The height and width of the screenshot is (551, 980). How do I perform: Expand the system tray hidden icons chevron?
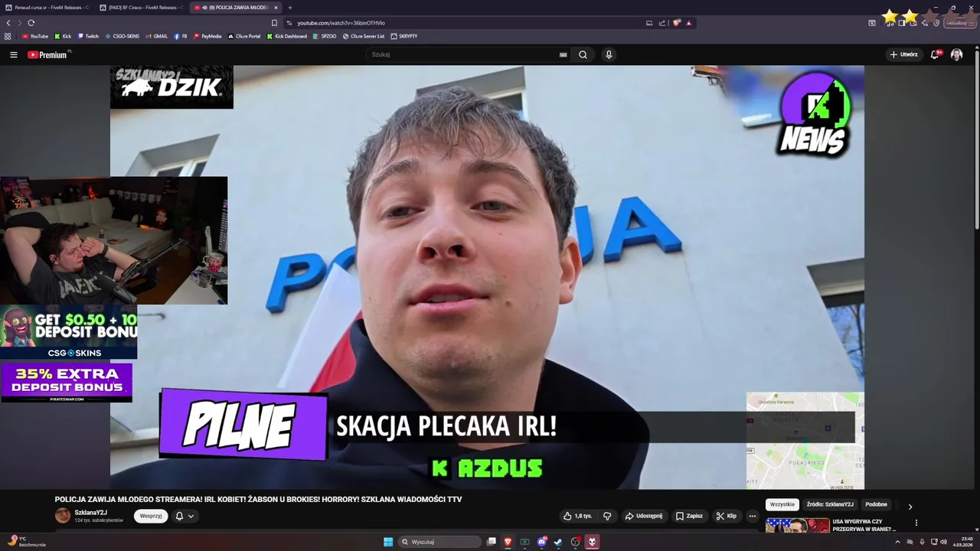point(897,542)
